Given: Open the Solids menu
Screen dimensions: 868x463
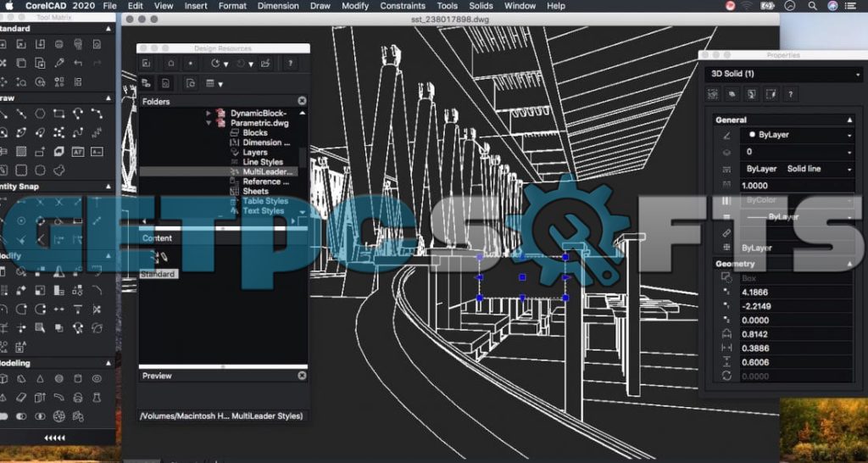Looking at the screenshot, I should point(481,6).
